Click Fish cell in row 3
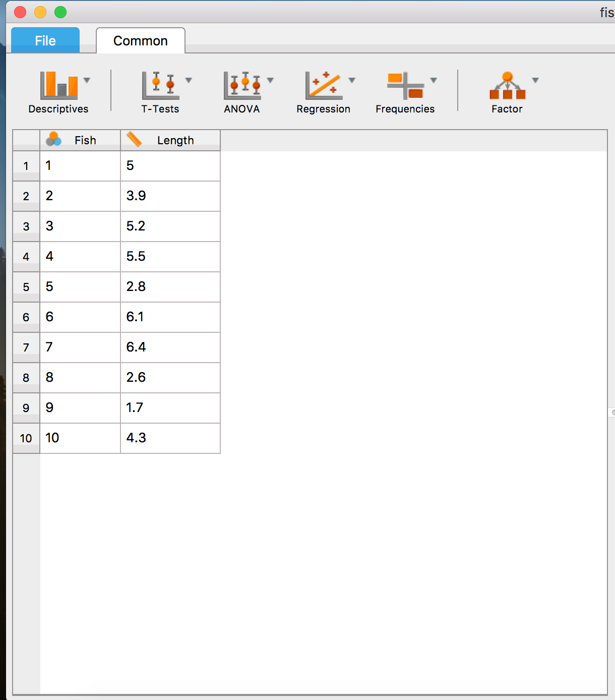The height and width of the screenshot is (700, 615). (80, 226)
